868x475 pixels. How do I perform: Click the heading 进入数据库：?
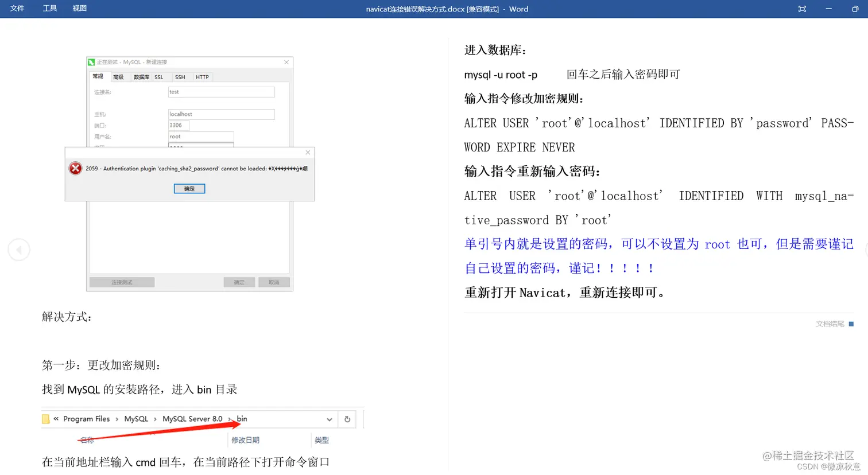coord(496,50)
